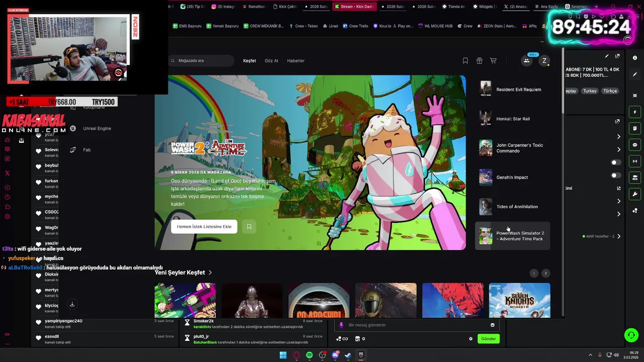Click the downloads icon in launcher sidebar
Image resolution: width=644 pixels, height=362 pixels.
click(x=72, y=304)
